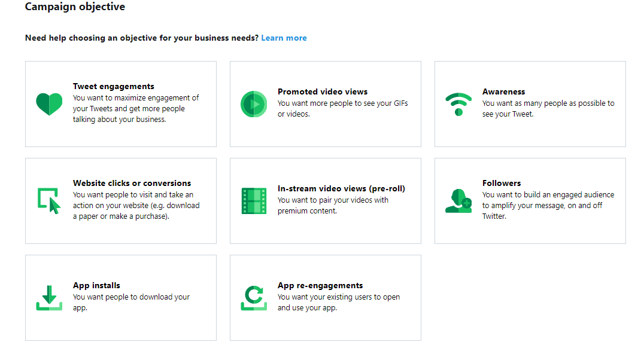Choose the Promoted video views heading
Screen dimensions: 644x345
[323, 91]
